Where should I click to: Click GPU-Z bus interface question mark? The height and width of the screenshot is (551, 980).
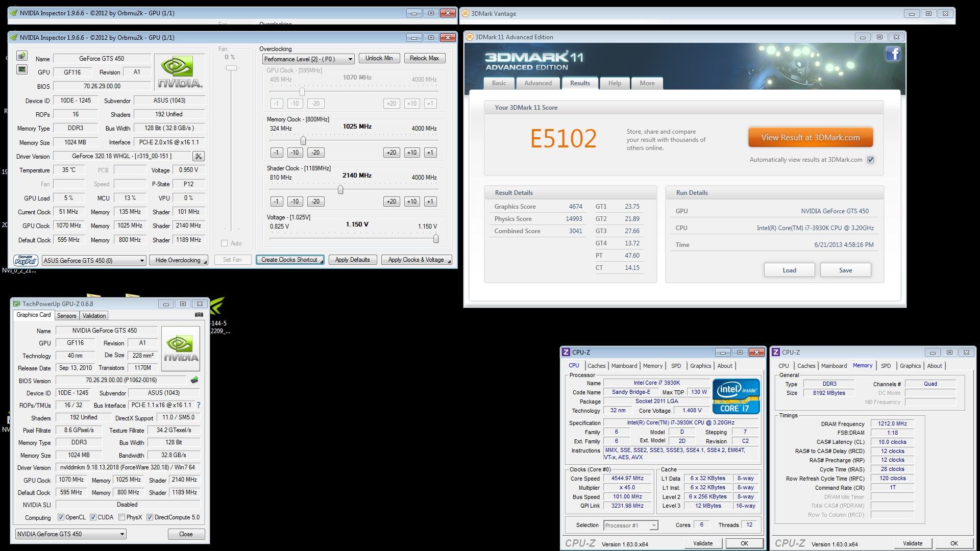199,405
